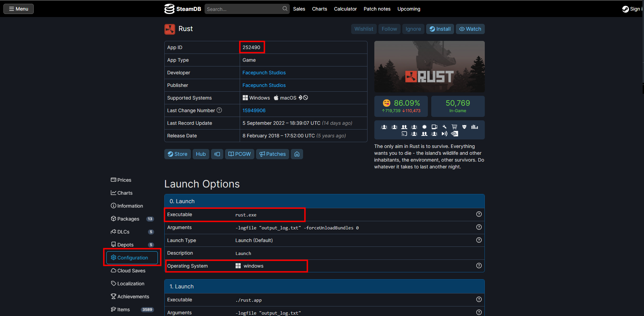This screenshot has width=644, height=316.
Task: Click the Install button
Action: (x=440, y=29)
